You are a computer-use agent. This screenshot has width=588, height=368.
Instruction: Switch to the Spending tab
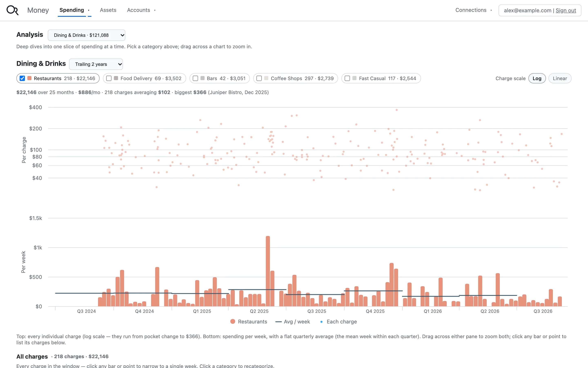[72, 10]
